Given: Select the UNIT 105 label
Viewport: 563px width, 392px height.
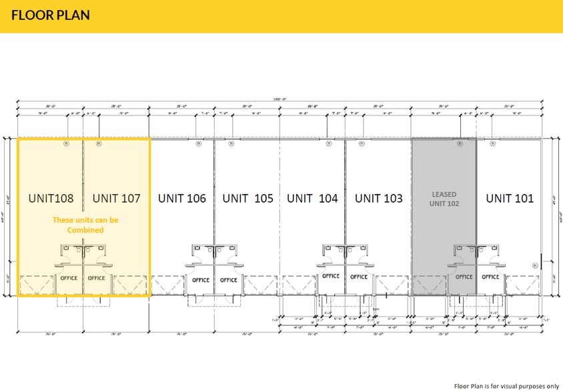Looking at the screenshot, I should point(247,198).
